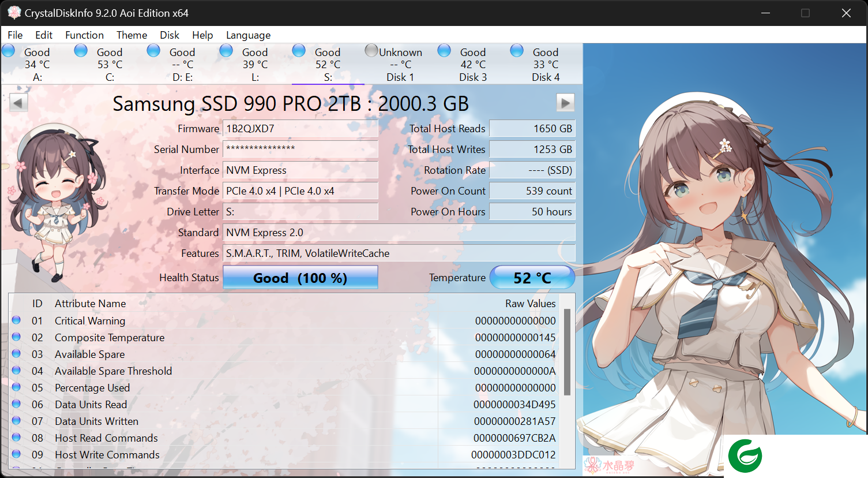Open the Theme menu

click(x=131, y=35)
